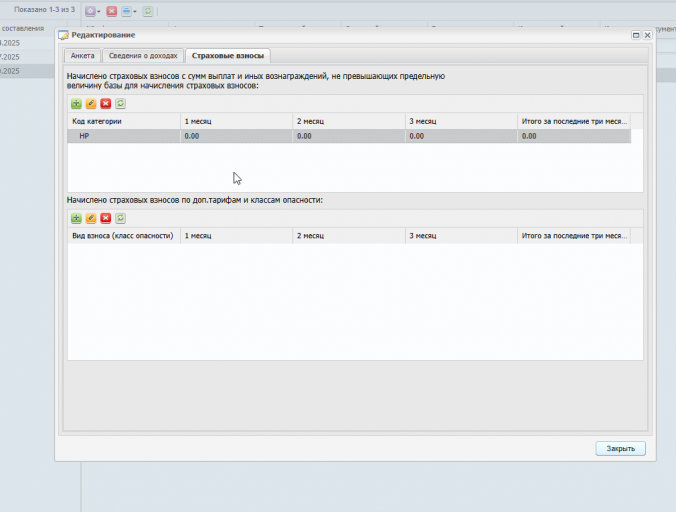676x512 pixels.
Task: Close the Редактирование dialog with X
Action: [x=647, y=35]
